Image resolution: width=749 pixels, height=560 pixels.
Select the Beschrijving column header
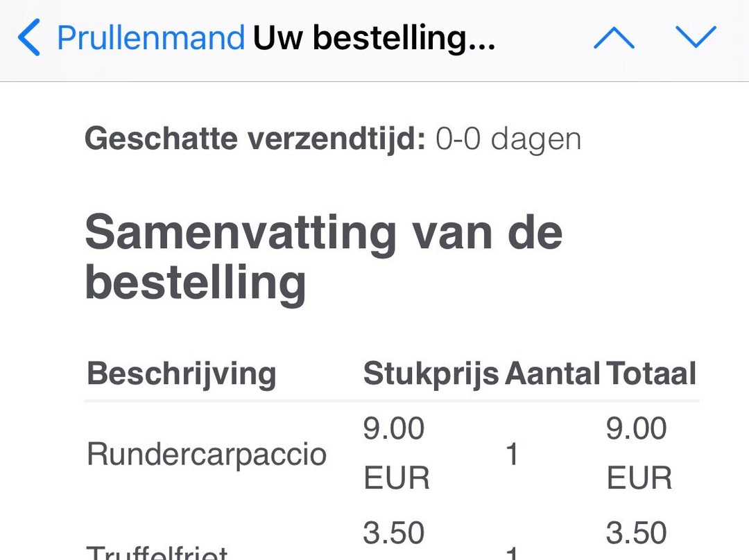182,374
